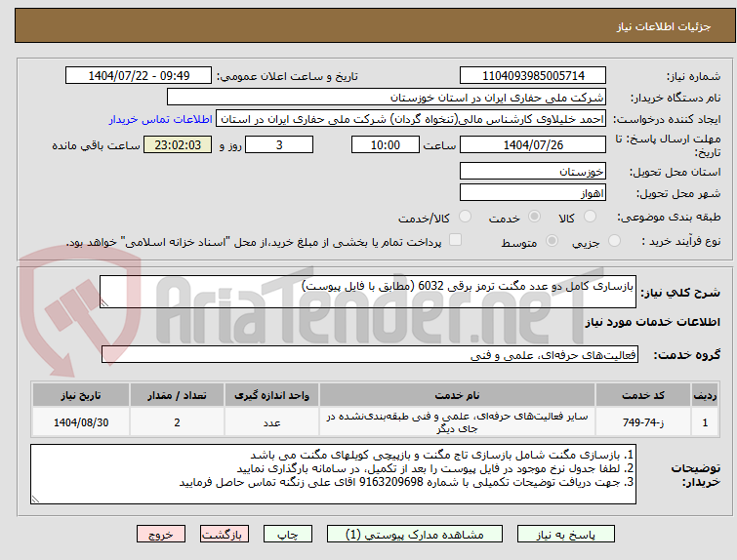Click the کد خدمت column header

[x=642, y=395]
